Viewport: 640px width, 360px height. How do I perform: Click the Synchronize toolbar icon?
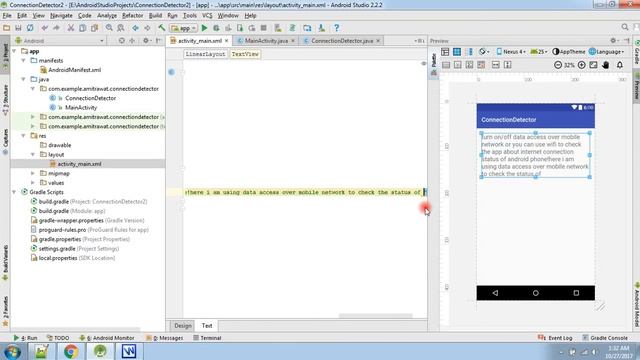pyautogui.click(x=30, y=28)
